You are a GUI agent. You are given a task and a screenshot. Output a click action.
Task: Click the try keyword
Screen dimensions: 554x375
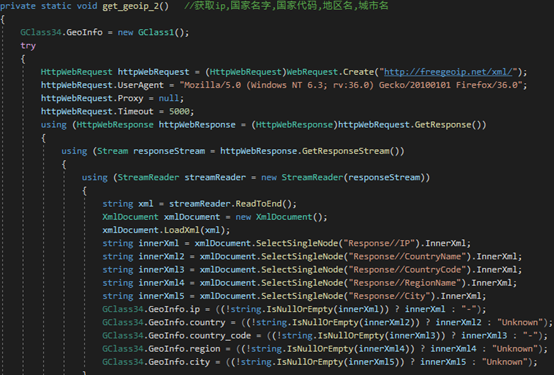pos(28,46)
